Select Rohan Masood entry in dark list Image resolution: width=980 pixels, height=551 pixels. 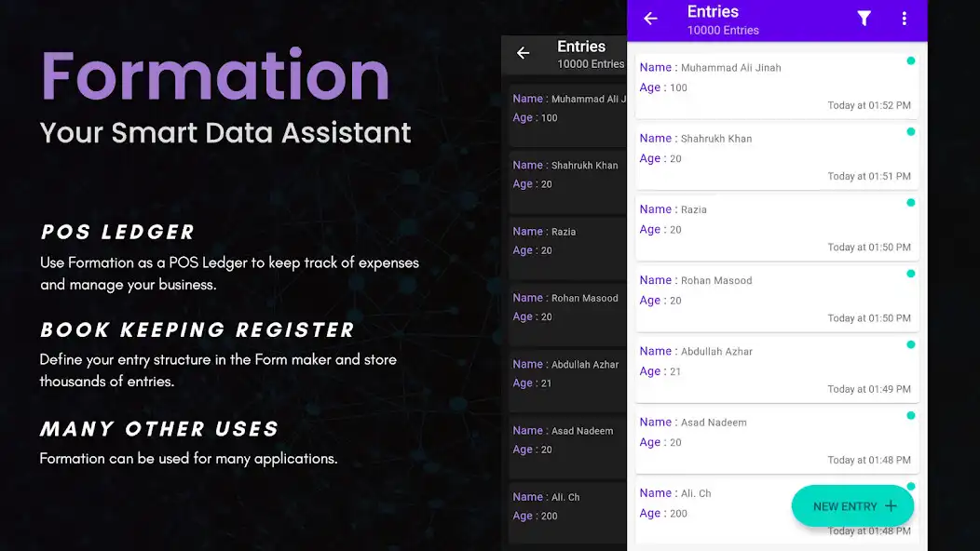tap(567, 315)
